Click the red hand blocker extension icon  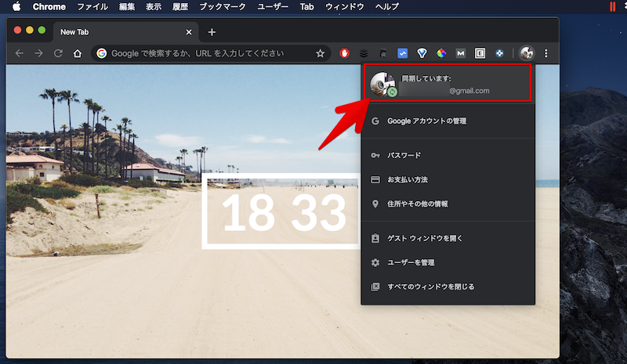[343, 53]
